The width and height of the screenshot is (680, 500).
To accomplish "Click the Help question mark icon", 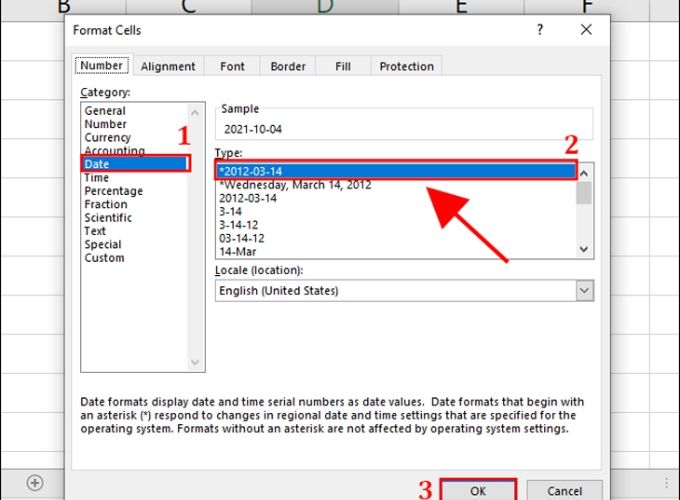I will pyautogui.click(x=540, y=30).
